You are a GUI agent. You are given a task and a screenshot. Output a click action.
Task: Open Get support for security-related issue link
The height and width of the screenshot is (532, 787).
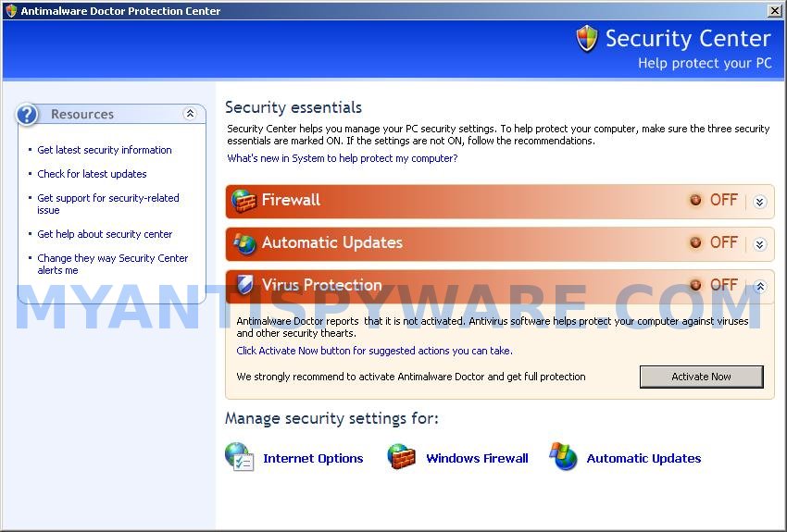point(108,204)
